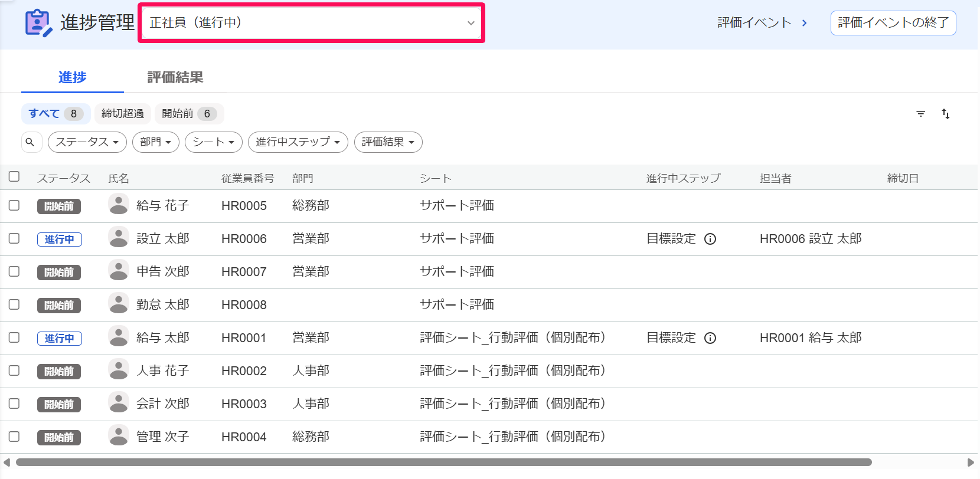
Task: Click info icon beside 設立 太郎's 目標設定
Action: pos(710,239)
